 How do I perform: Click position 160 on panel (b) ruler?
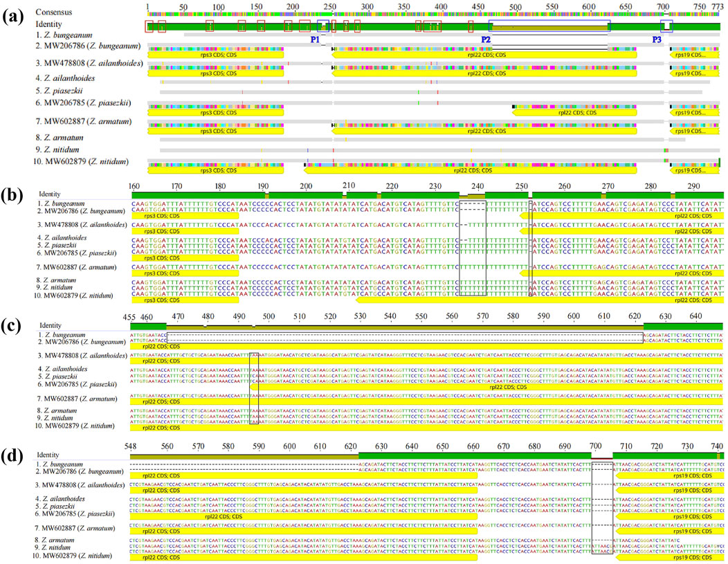(x=134, y=186)
